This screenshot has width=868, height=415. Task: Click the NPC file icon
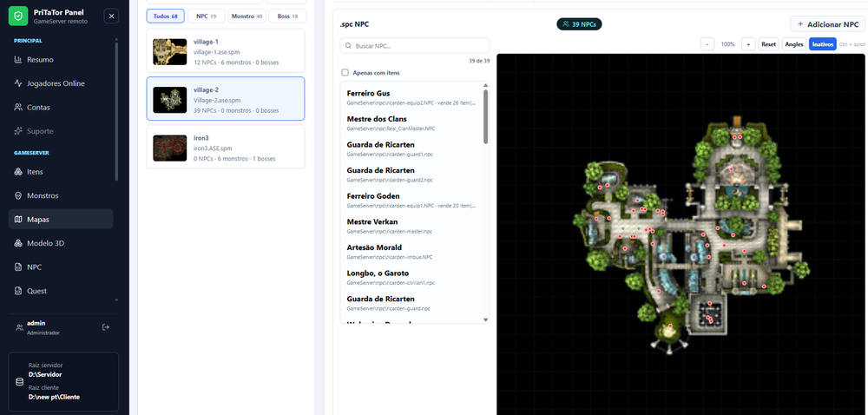(18, 267)
